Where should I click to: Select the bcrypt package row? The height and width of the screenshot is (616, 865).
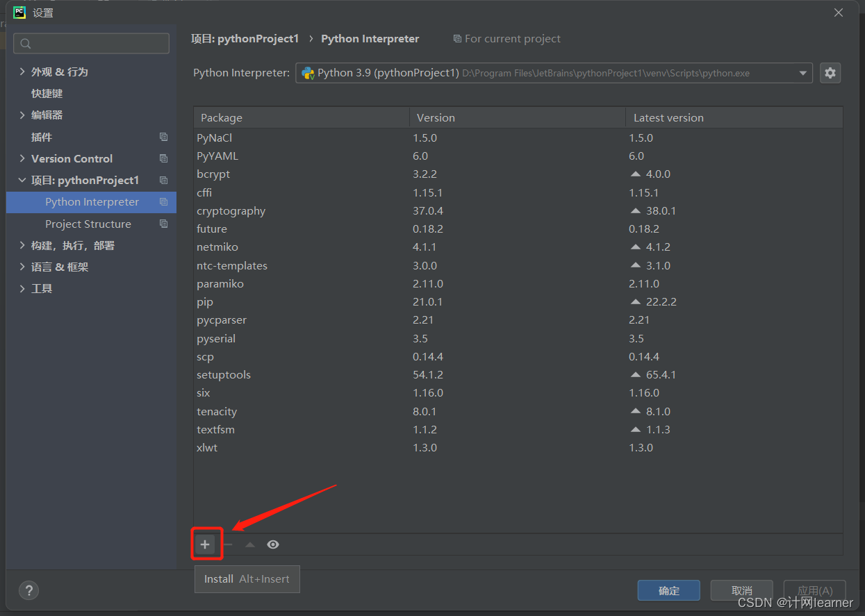[518, 174]
